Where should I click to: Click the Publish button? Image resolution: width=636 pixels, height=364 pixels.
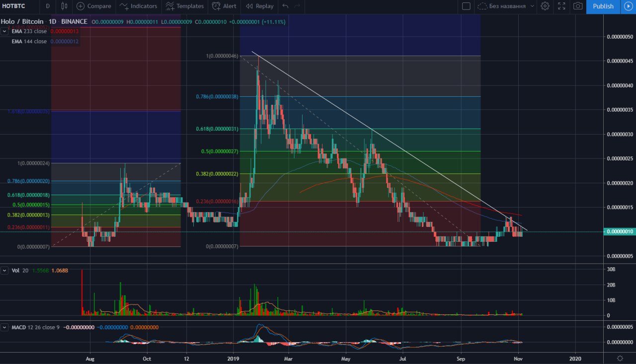603,6
